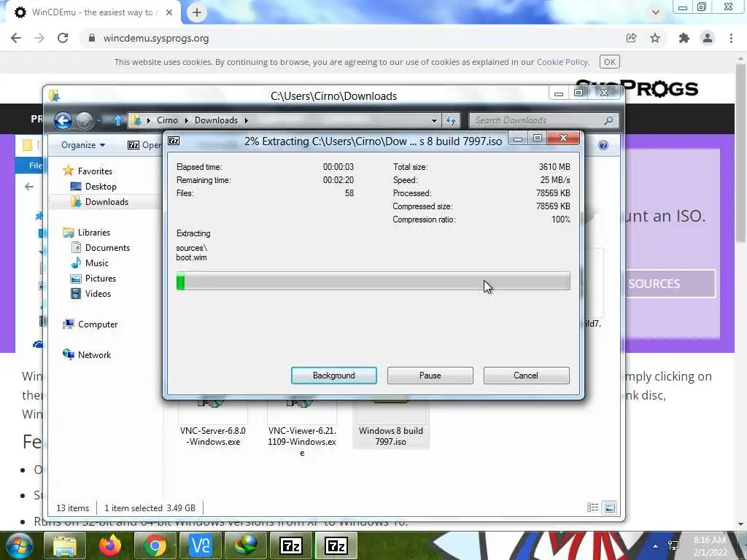Viewport: 747px width, 560px height.
Task: Select the WinCDEmu browser tab
Action: 93,12
